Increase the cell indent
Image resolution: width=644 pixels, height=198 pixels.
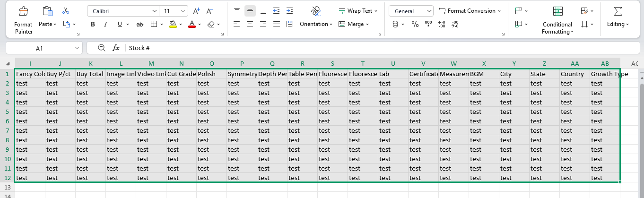290,11
